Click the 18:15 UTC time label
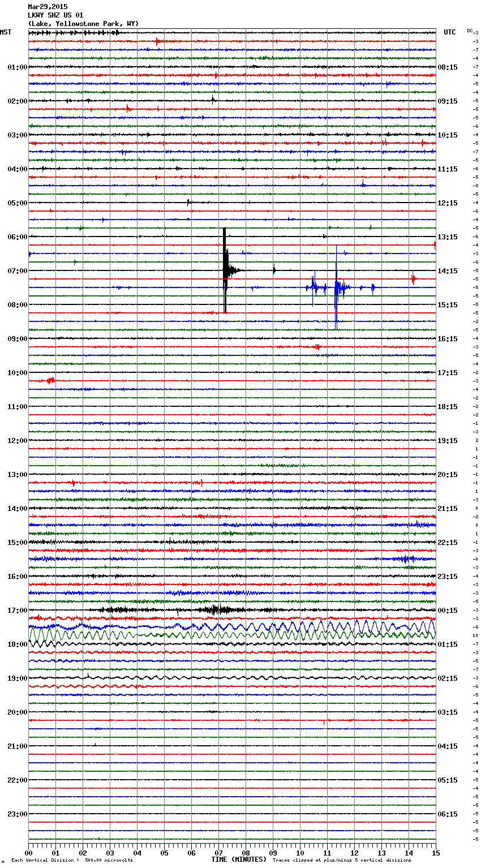 click(448, 407)
